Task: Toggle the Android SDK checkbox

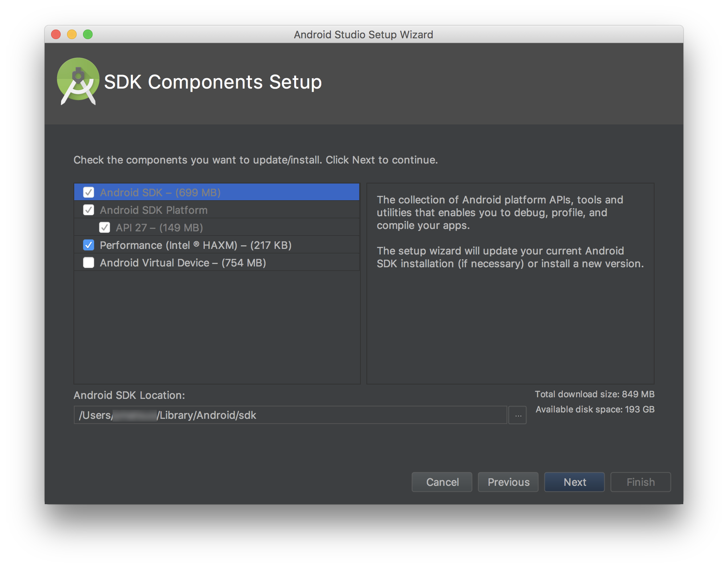Action: 89,192
